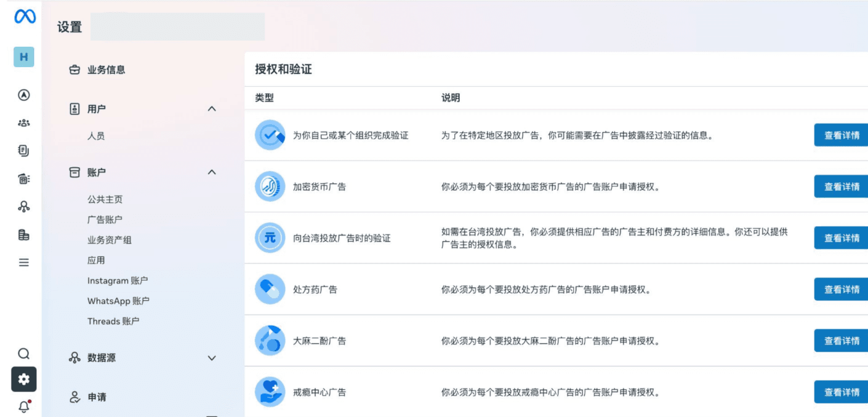Click the compass icon in left rail
Image resolution: width=868 pixels, height=417 pixels.
pyautogui.click(x=24, y=95)
